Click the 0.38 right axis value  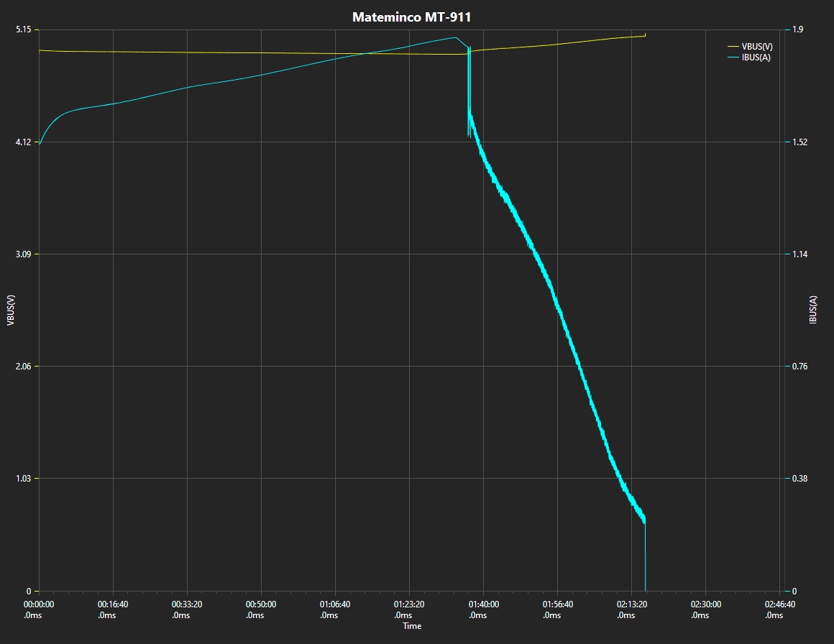coord(799,479)
